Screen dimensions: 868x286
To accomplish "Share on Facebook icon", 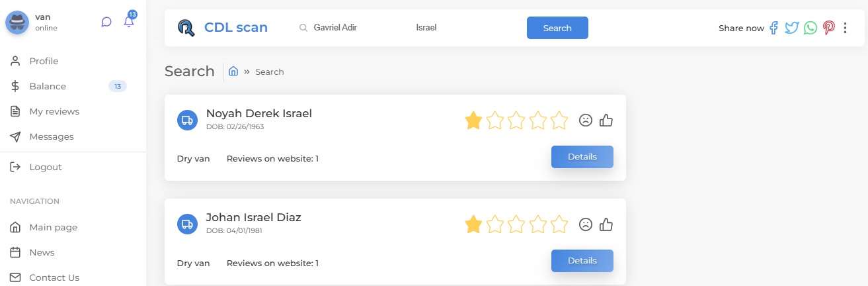I will (x=774, y=28).
